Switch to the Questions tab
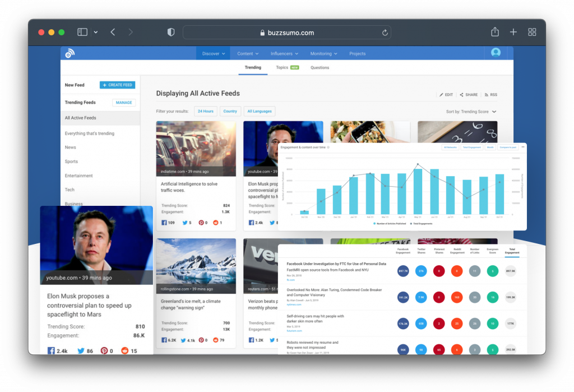 pos(320,67)
